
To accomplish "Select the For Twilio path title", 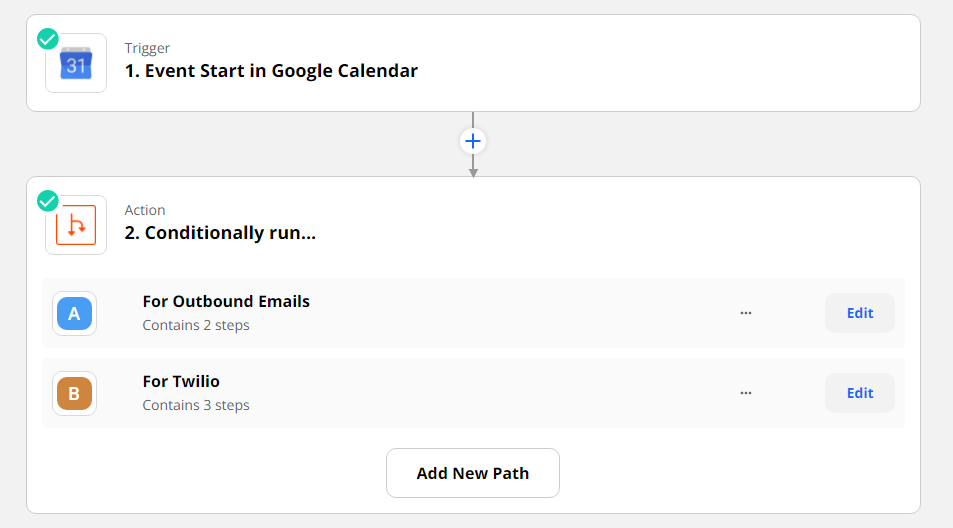I will (x=181, y=382).
